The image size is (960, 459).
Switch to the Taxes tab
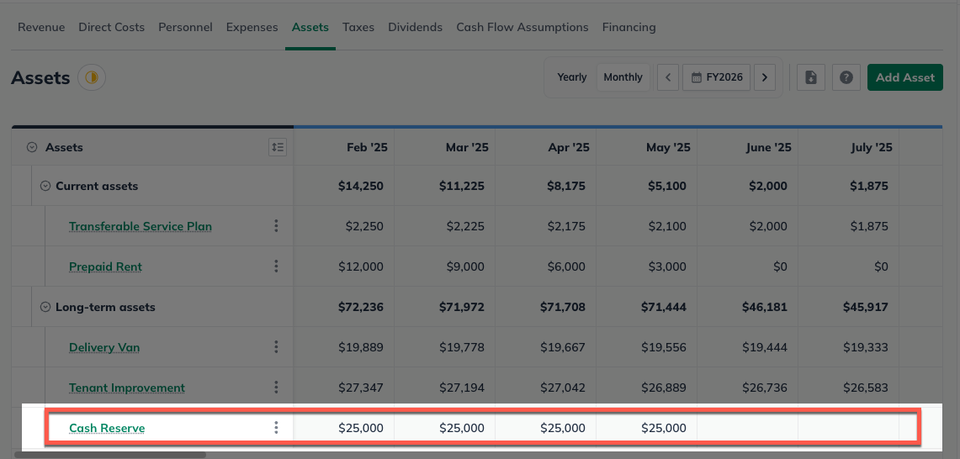(x=358, y=27)
